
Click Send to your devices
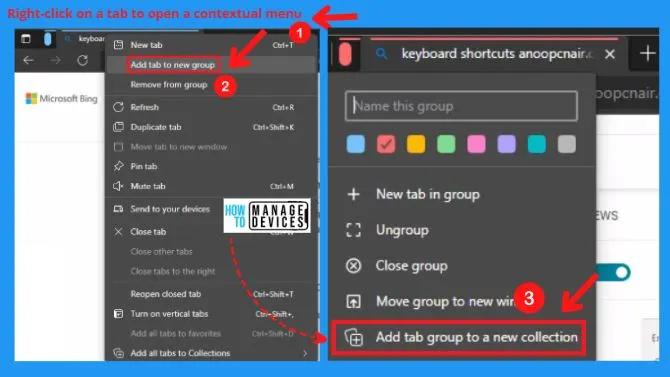click(170, 209)
